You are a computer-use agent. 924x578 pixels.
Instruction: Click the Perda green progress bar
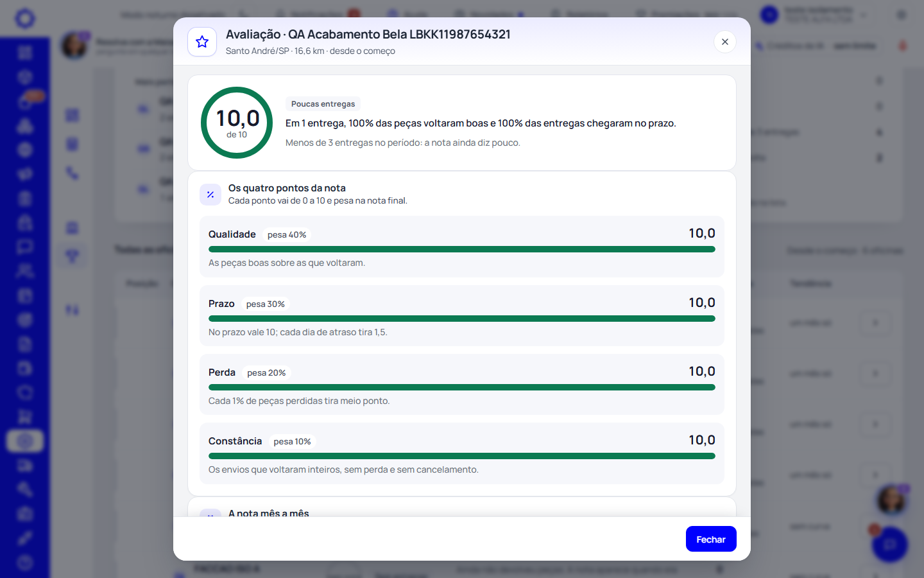[x=462, y=387]
